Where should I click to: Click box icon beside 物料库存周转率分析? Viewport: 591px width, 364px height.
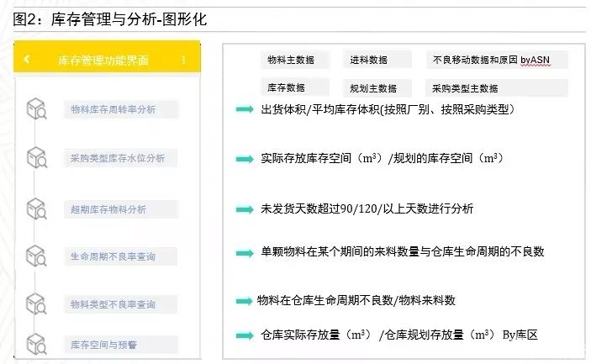tap(36, 109)
